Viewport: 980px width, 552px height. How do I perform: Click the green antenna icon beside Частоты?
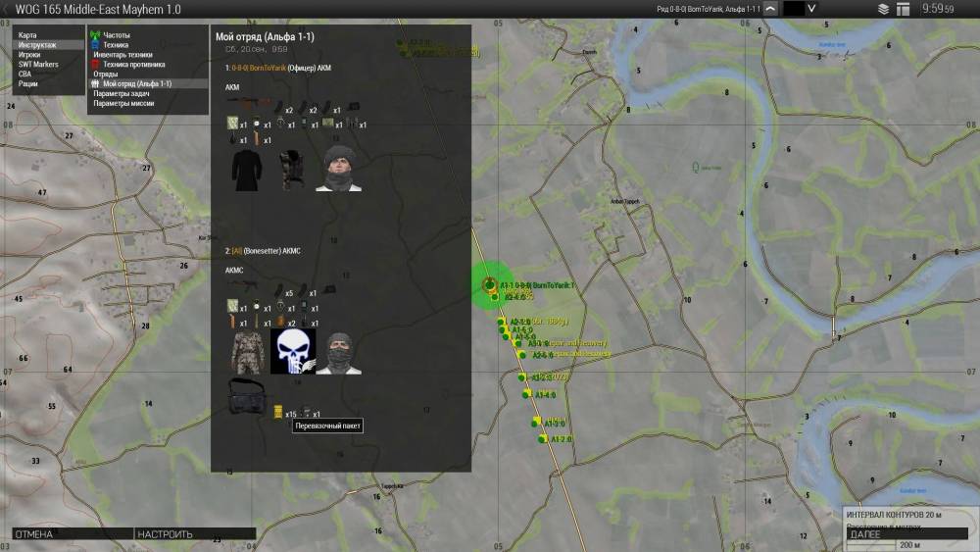(x=95, y=35)
